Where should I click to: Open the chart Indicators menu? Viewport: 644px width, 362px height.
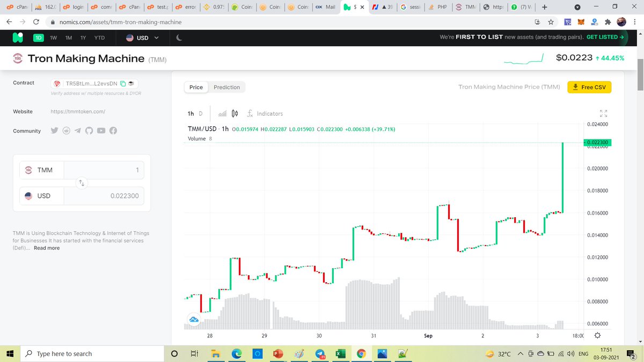click(265, 114)
